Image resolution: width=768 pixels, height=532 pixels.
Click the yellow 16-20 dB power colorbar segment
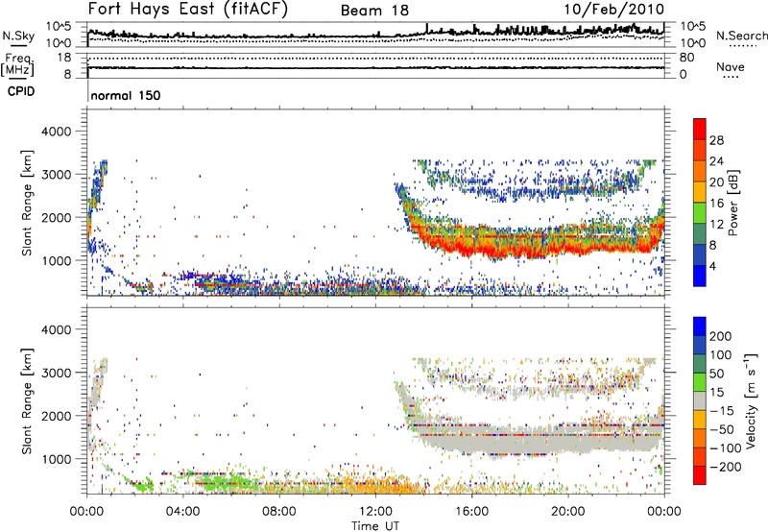point(700,191)
